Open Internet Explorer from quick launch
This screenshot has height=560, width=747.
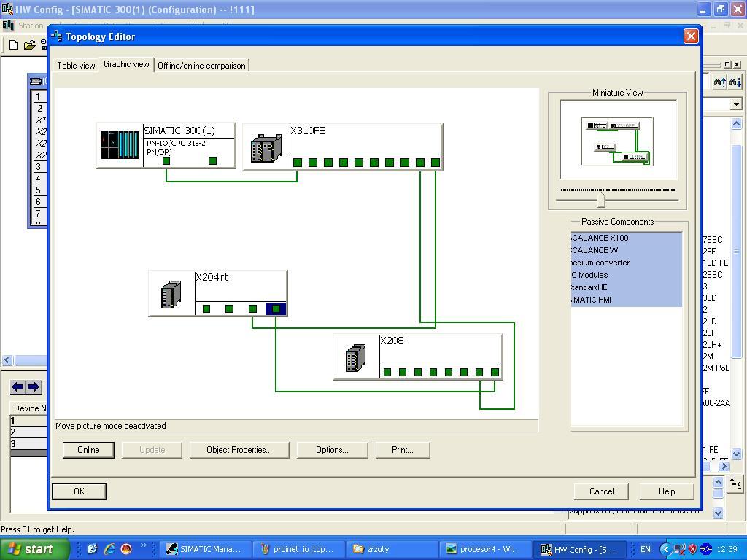tap(109, 549)
